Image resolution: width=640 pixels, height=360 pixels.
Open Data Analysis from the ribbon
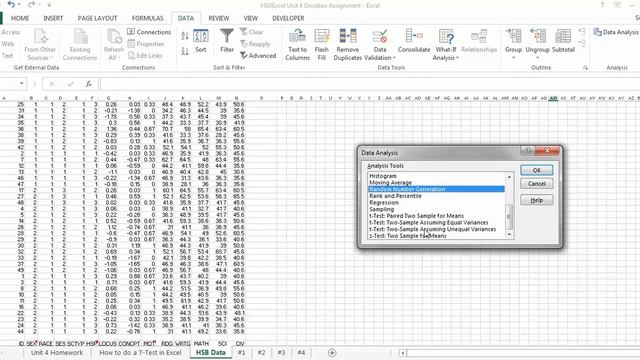(616, 32)
